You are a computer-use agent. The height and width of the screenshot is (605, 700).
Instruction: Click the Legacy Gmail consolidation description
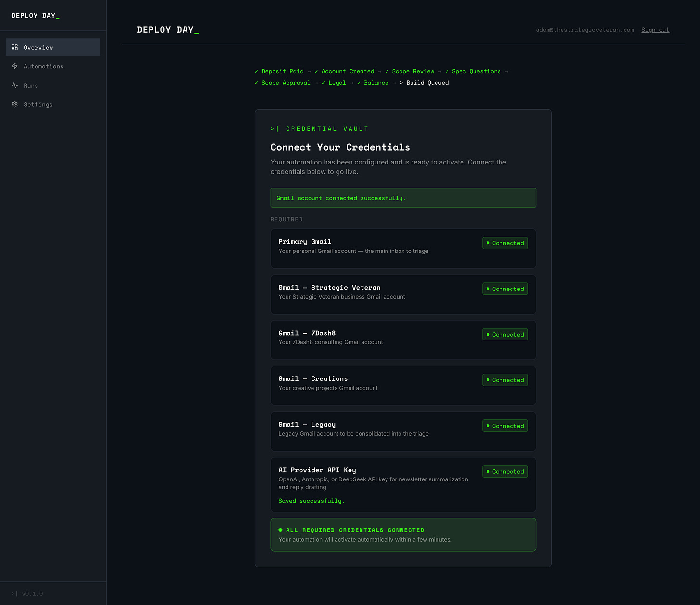(x=353, y=434)
